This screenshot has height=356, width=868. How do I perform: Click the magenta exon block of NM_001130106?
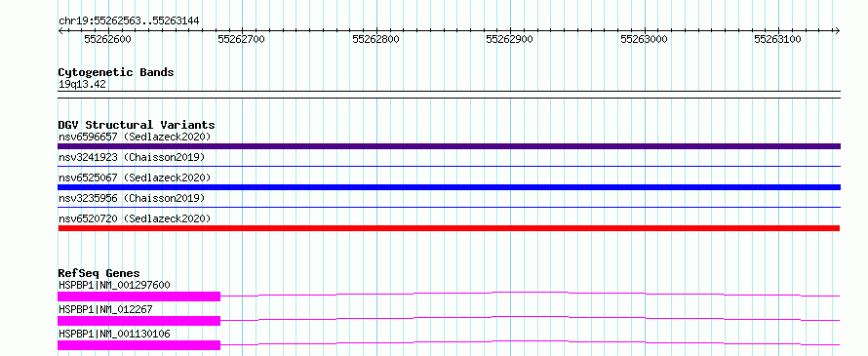138,345
